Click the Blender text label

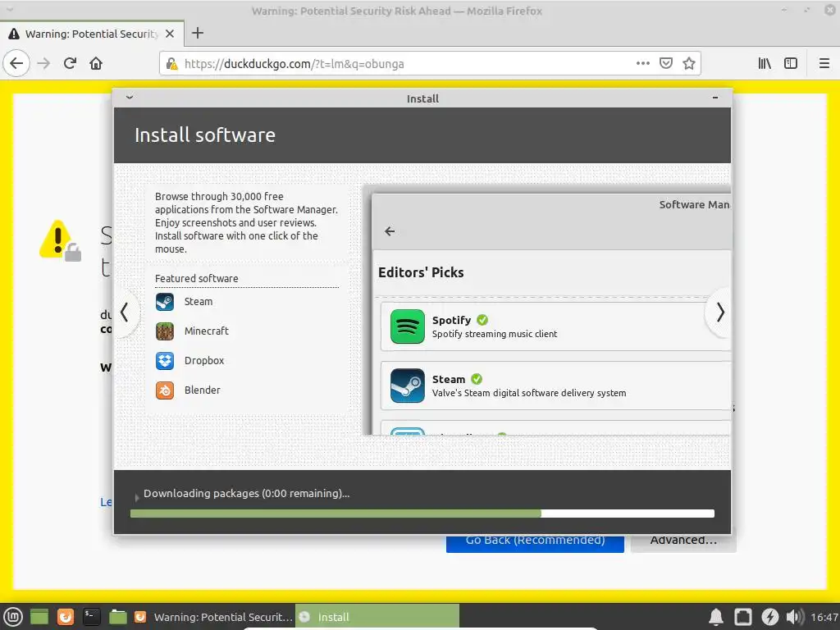202,390
